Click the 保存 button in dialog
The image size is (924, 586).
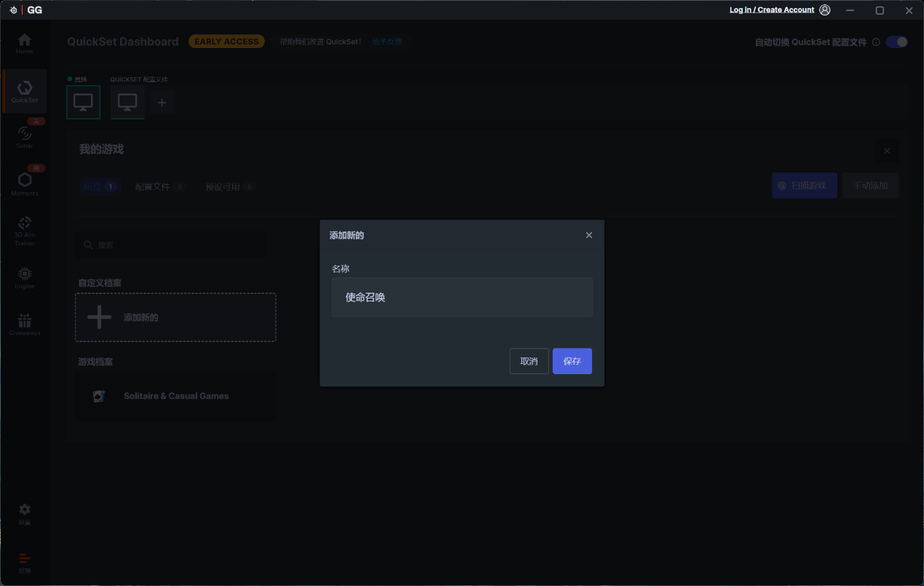tap(572, 361)
